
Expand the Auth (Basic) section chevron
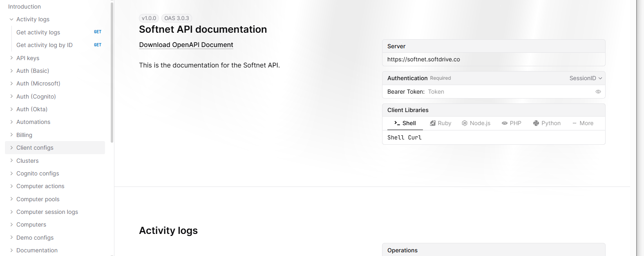[x=11, y=71]
